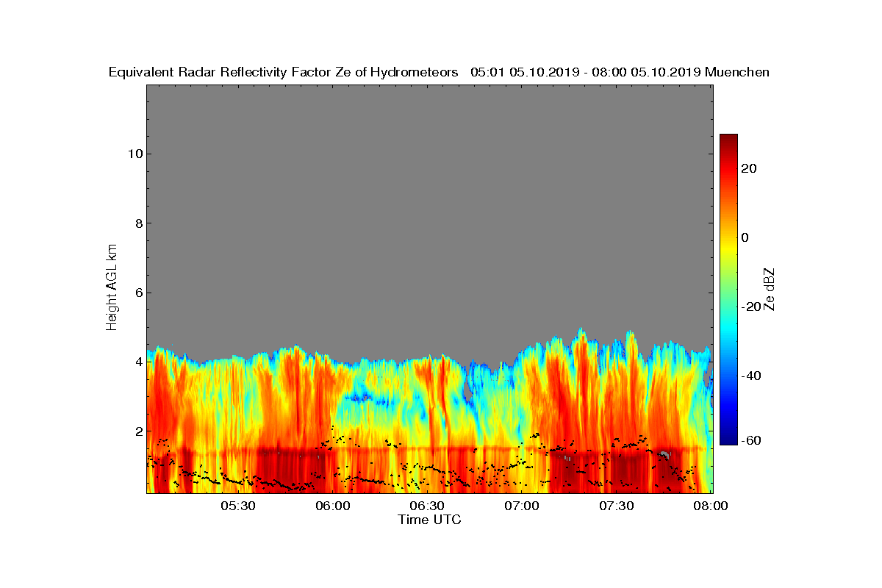Click the date range "05:01 05.10.2019 - 08:00 05.10.2019" in the title
Image resolution: width=882 pixels, height=588 pixels.
[586, 72]
